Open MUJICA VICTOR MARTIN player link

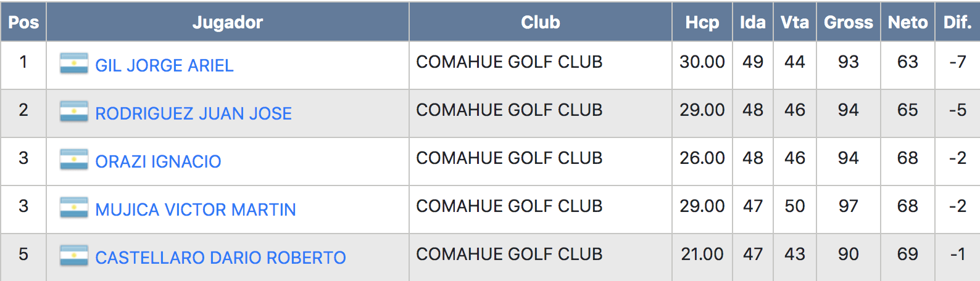click(x=196, y=210)
